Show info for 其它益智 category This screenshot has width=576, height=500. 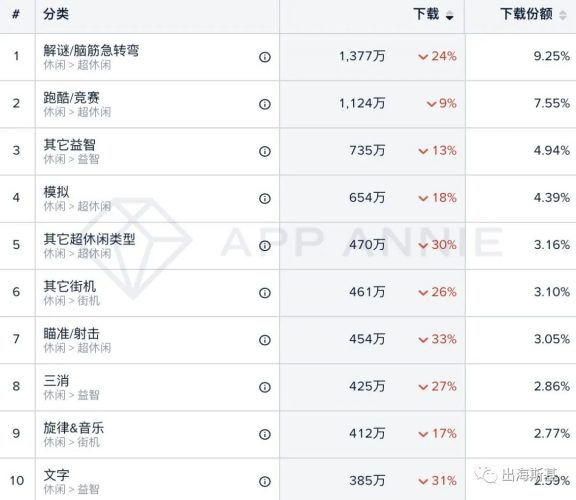point(265,151)
